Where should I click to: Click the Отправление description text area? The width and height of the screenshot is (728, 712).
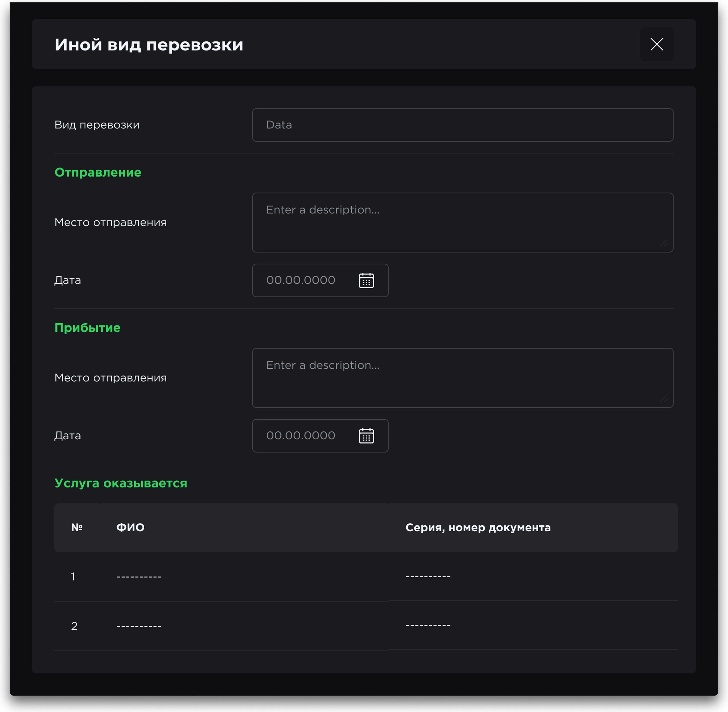coord(462,223)
